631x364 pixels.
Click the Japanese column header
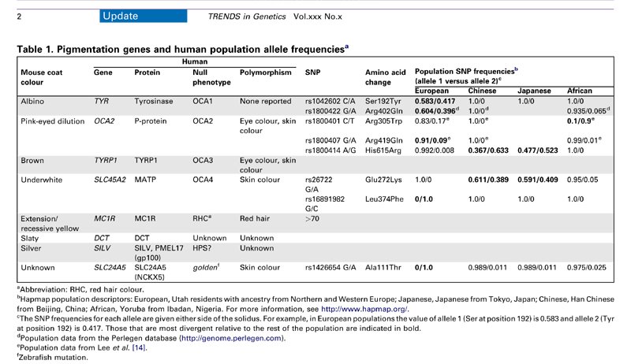click(536, 91)
